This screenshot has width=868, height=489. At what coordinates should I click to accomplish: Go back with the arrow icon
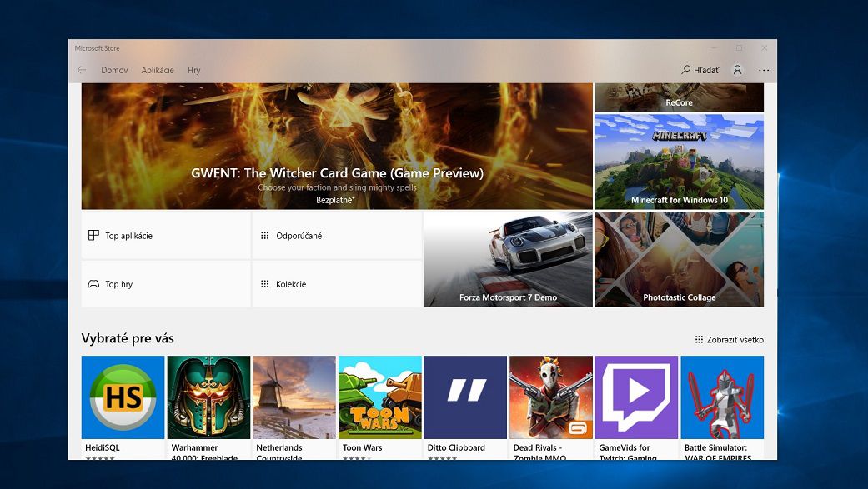pos(82,70)
